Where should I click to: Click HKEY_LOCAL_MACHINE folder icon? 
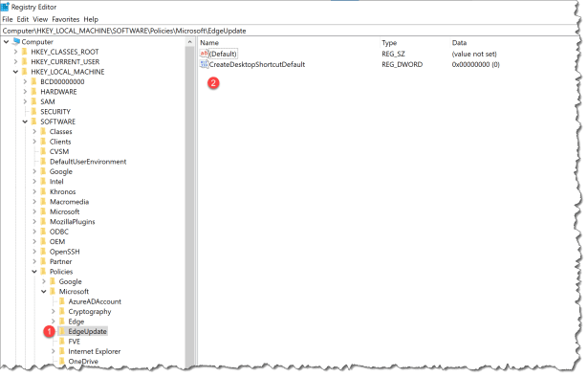(x=25, y=72)
